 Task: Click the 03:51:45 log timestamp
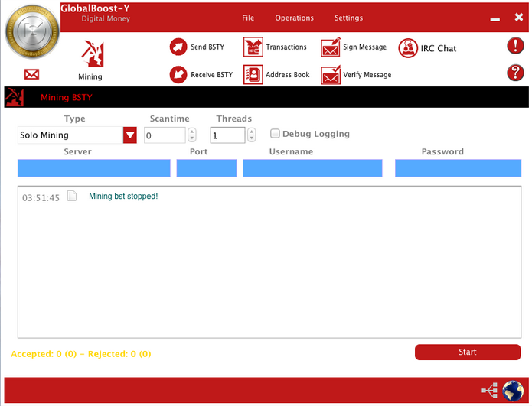(x=41, y=197)
